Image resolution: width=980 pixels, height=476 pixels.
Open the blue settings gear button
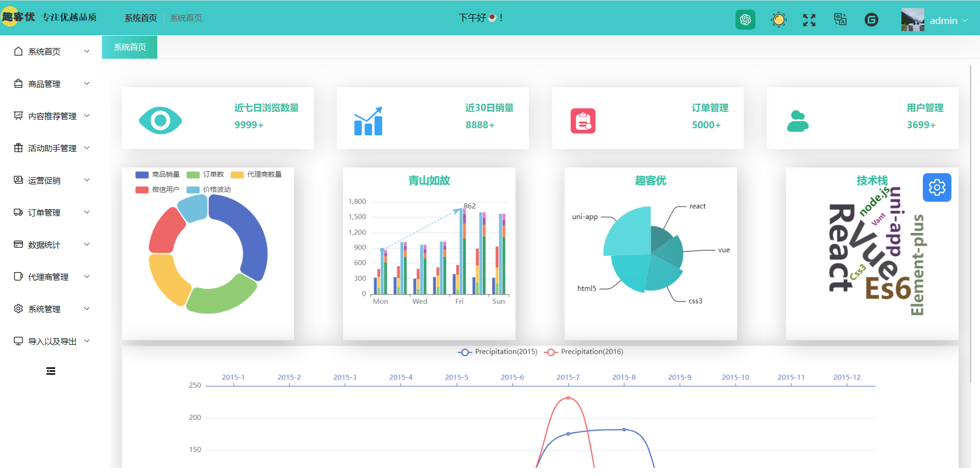pos(937,187)
